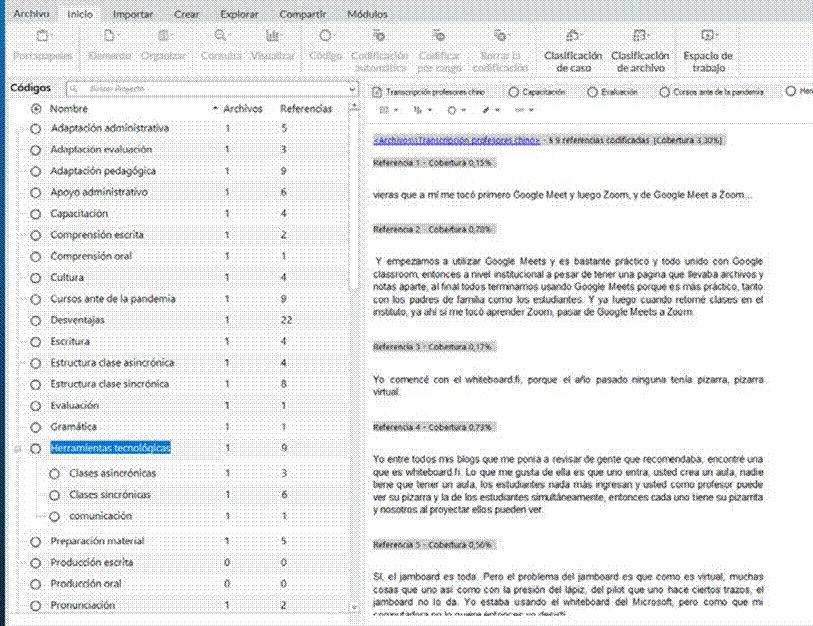Collapse the Herramientas tecnológicas code tree

coord(17,448)
